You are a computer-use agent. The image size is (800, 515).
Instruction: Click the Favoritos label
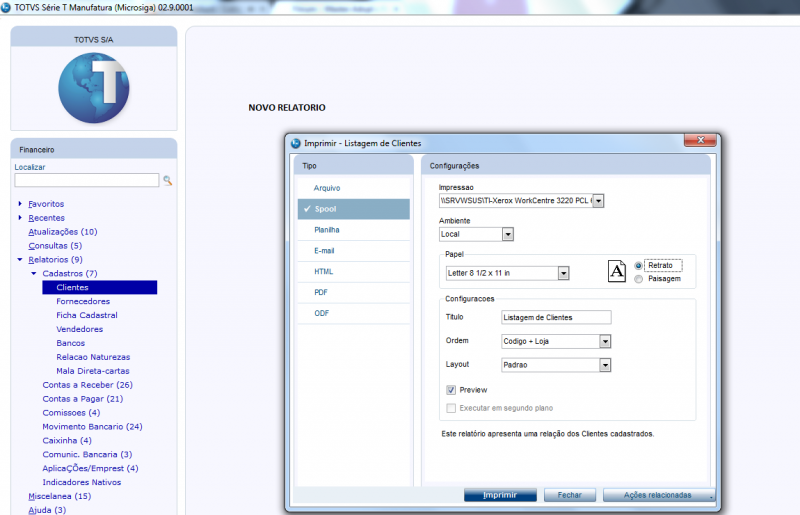point(46,204)
